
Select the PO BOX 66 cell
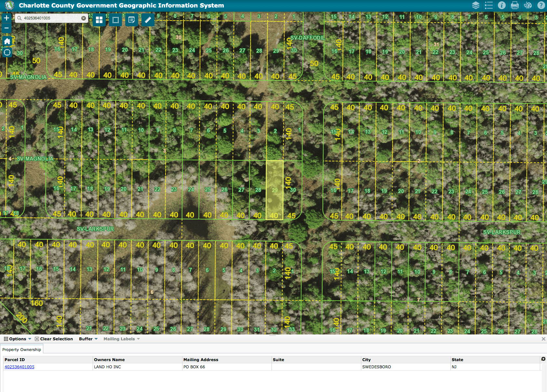(x=227, y=367)
